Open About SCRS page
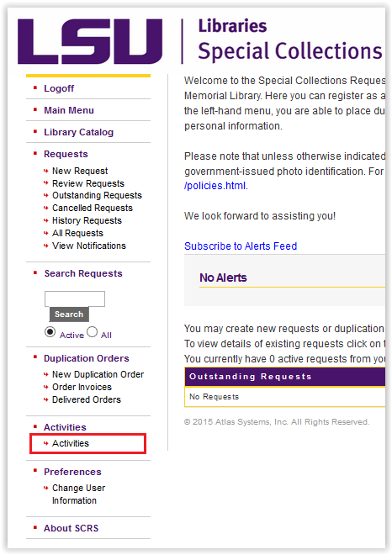 72,528
